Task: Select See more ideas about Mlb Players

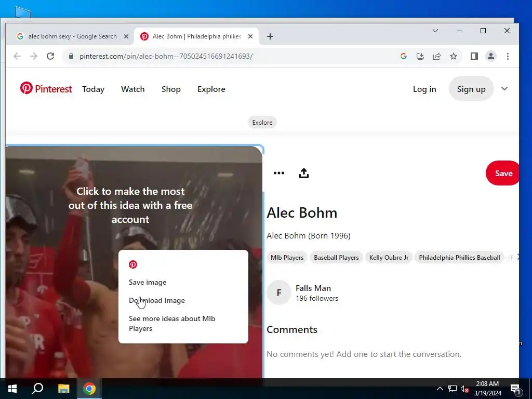Action: coord(172,323)
